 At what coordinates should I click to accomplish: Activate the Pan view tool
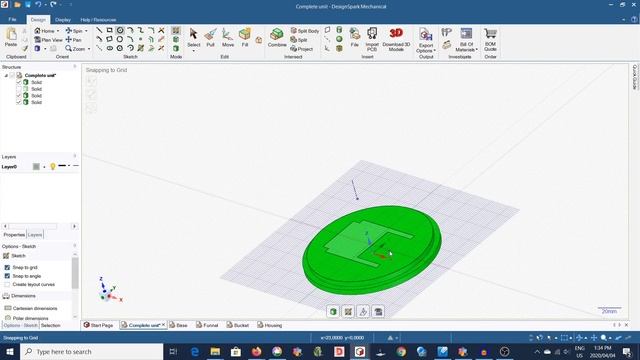73,40
